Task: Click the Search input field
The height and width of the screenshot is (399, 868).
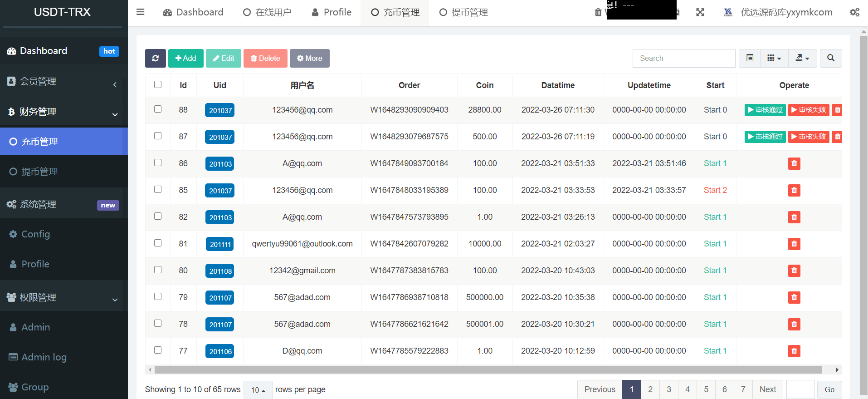Action: pos(683,58)
